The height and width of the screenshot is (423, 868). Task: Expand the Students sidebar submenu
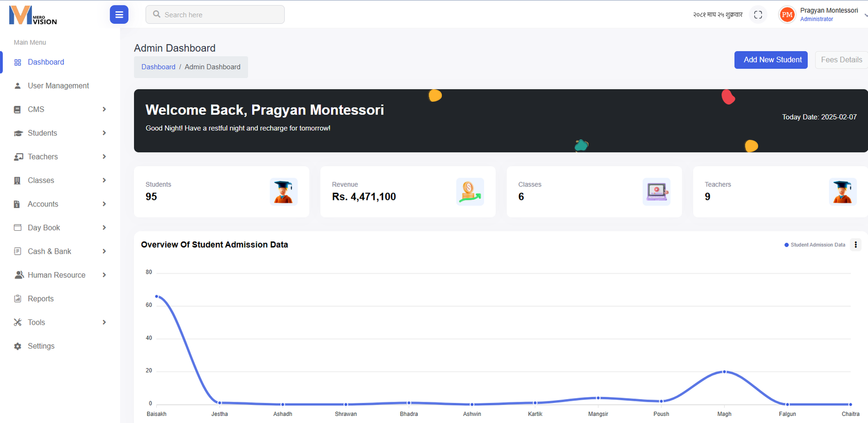(x=60, y=133)
